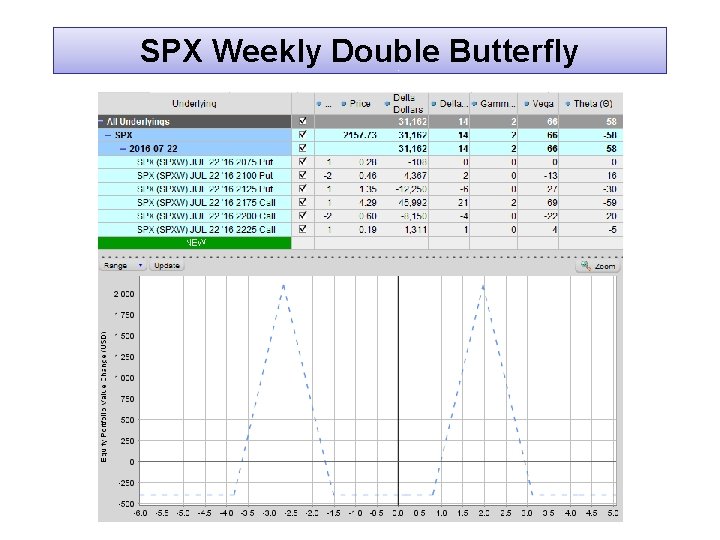Toggle the 2016 07 22 row checkbox

303,148
